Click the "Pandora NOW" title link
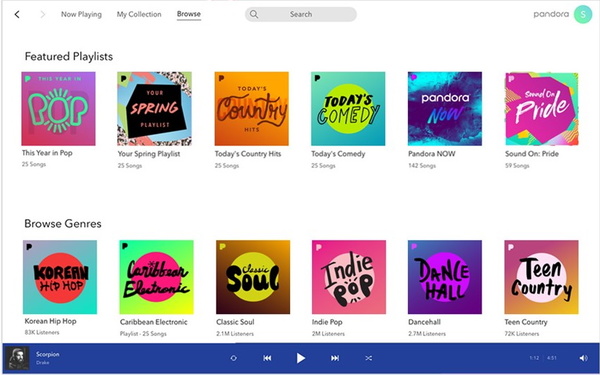Screen dimensions: 600x375 click(x=432, y=154)
